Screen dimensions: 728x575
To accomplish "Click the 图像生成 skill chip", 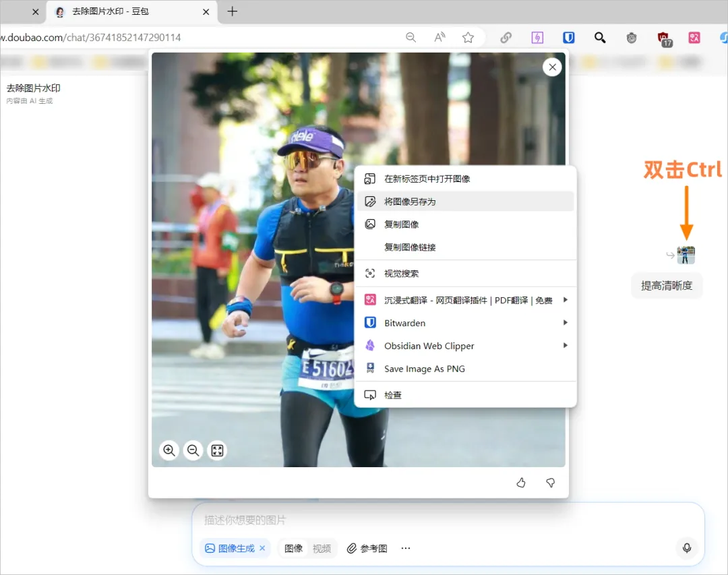I will point(235,549).
